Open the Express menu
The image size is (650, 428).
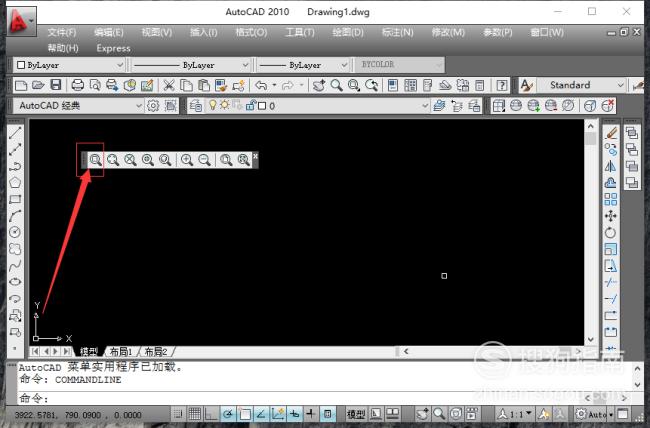(113, 48)
